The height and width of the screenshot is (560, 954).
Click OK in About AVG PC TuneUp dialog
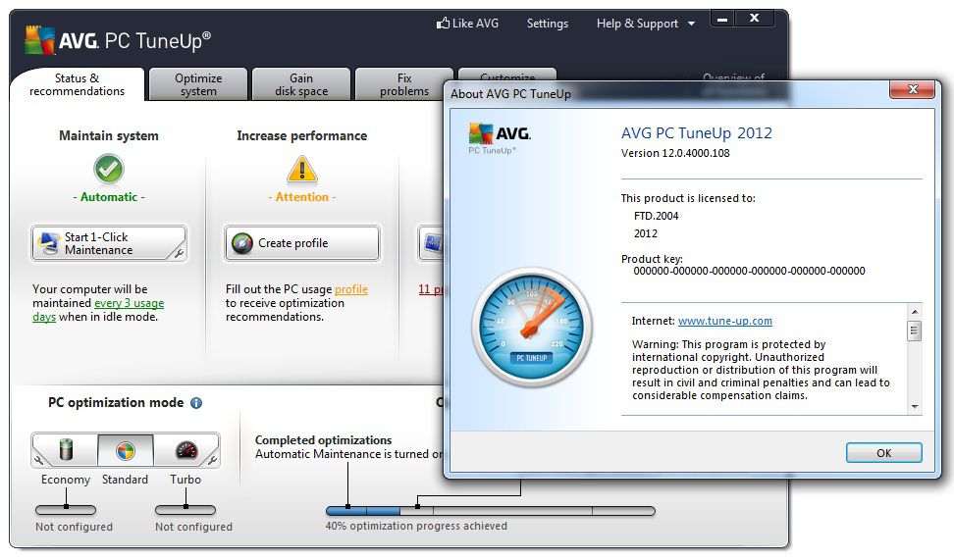pyautogui.click(x=883, y=453)
